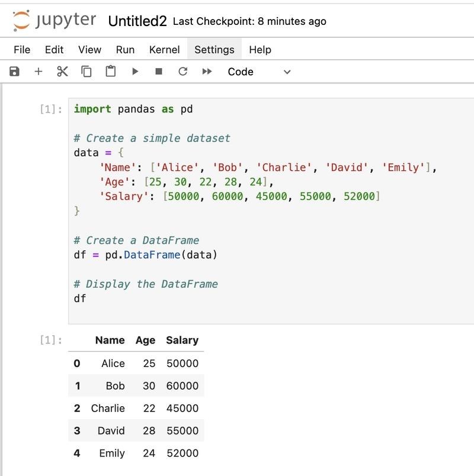Click the Last Checkpoint text
Viewport: 474px width, 476px height.
(249, 21)
